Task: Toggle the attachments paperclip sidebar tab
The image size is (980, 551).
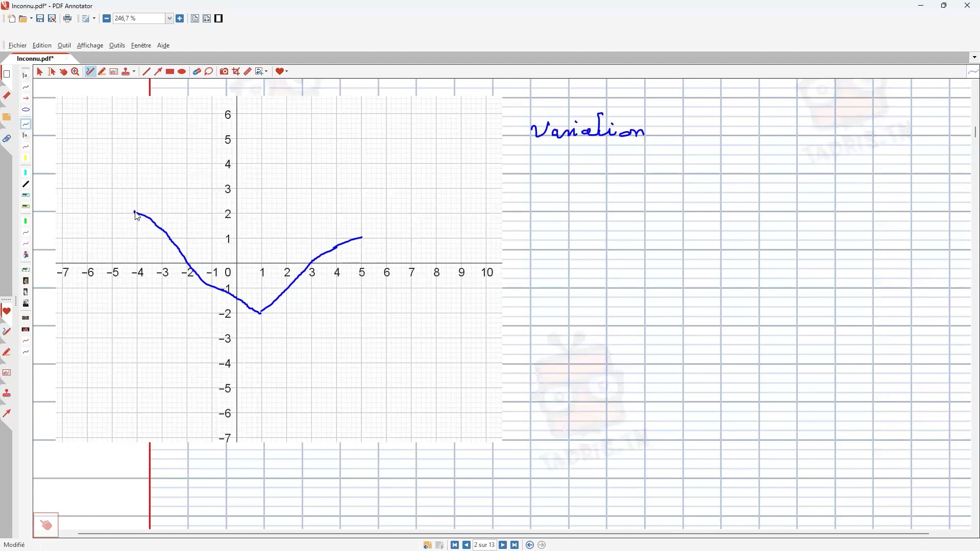Action: [7, 139]
